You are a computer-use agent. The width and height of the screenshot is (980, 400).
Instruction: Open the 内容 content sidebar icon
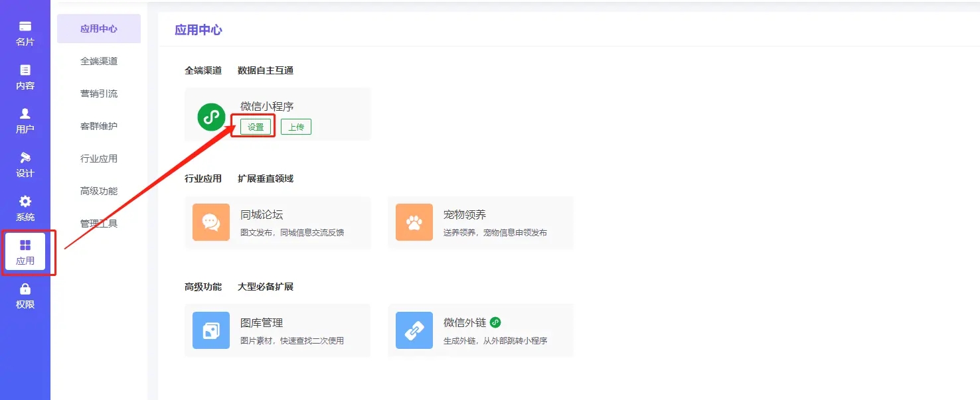pos(25,70)
